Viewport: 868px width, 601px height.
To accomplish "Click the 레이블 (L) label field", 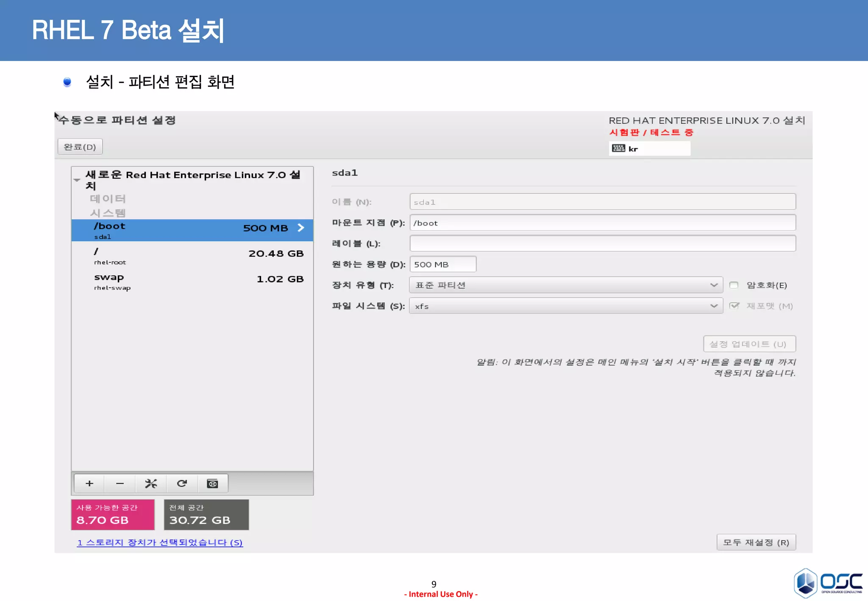I will (x=603, y=243).
